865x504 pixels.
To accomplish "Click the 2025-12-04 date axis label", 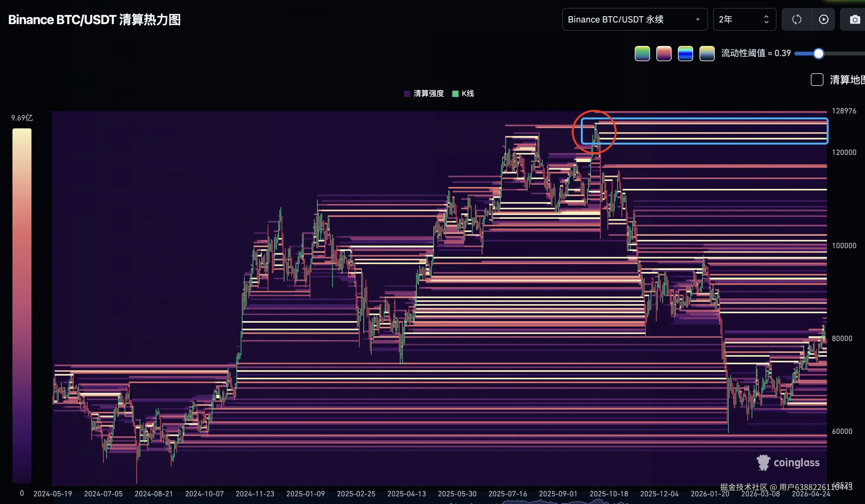I will tap(660, 494).
